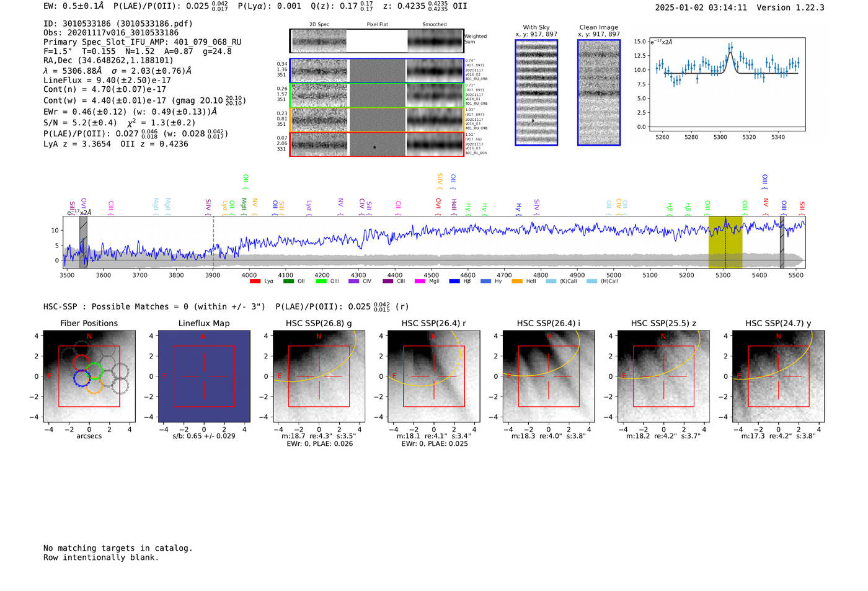Click the m:18.7 re:4.3" g-band caption

(319, 436)
